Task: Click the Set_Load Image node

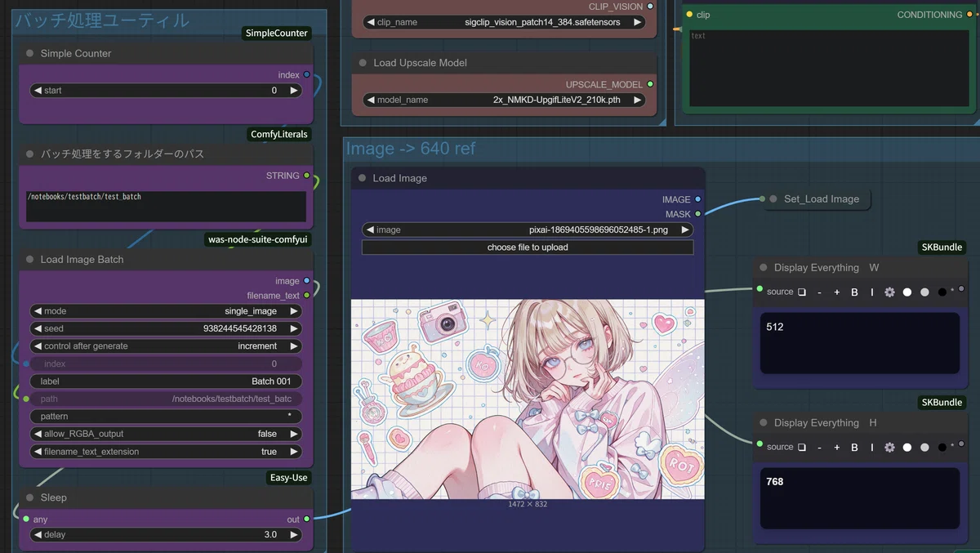Action: [814, 198]
